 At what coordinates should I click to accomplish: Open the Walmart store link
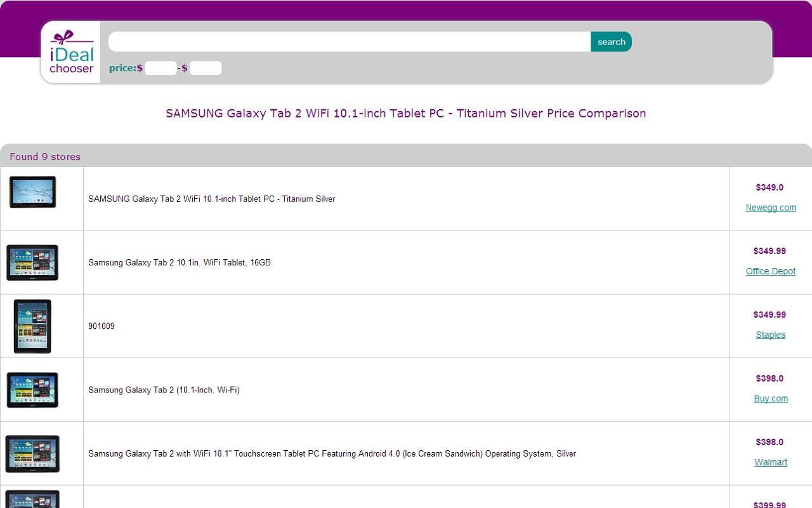tap(771, 462)
